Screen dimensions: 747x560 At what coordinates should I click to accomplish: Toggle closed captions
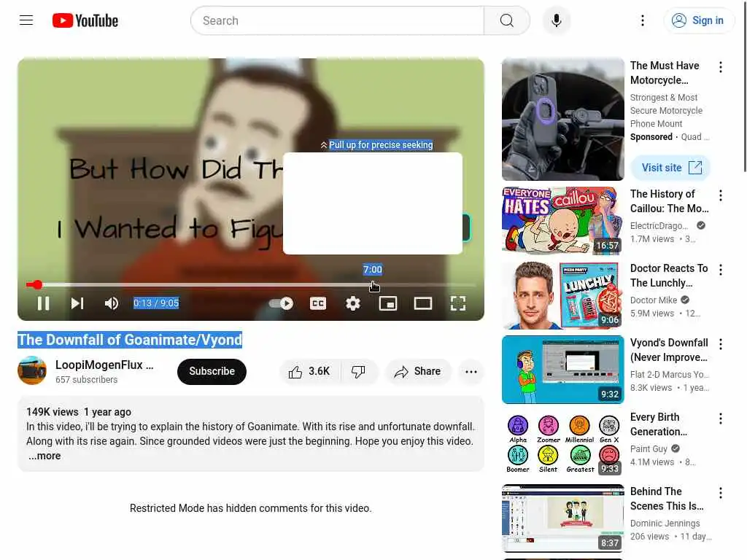pos(318,303)
